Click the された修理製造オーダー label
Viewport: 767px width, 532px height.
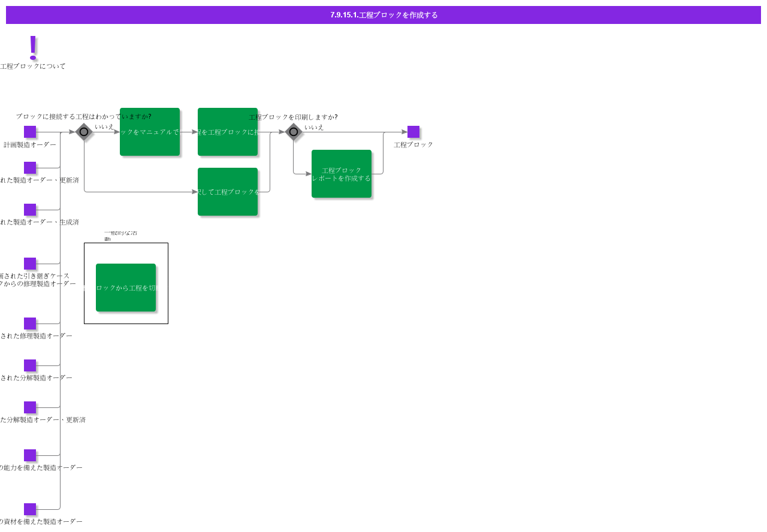[36, 336]
